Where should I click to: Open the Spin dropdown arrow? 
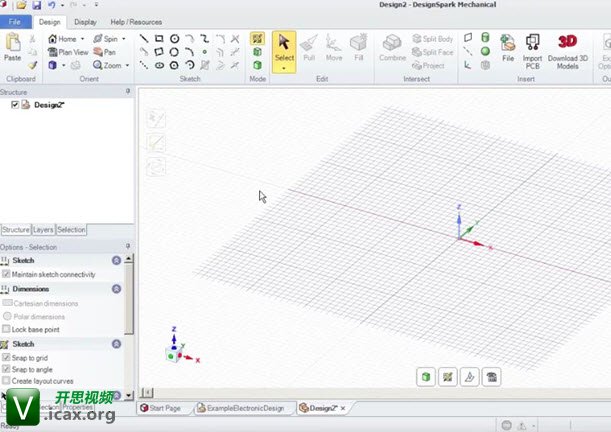pos(124,39)
